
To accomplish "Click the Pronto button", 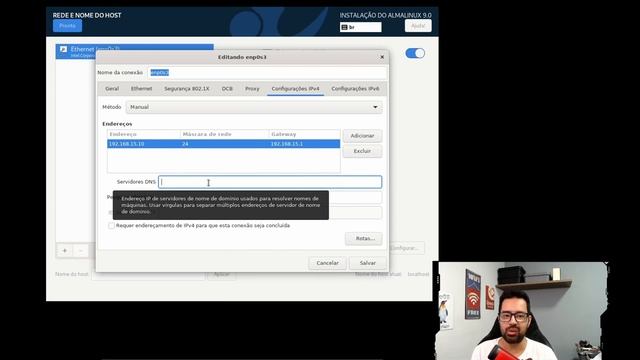I will click(x=67, y=26).
